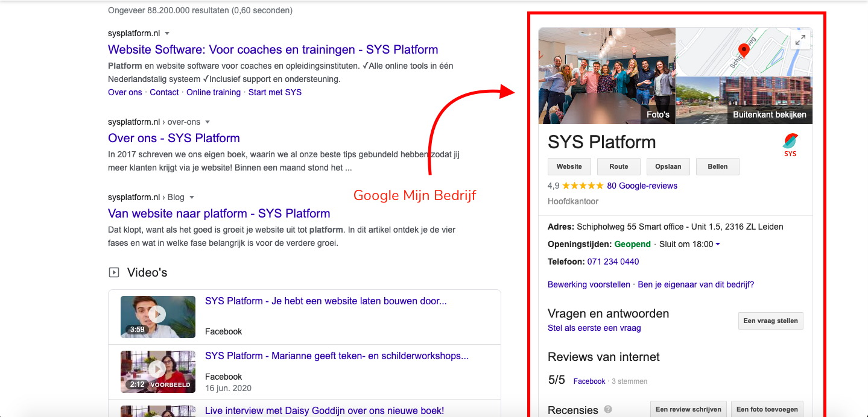Select the red pin on the map

pyautogui.click(x=744, y=51)
